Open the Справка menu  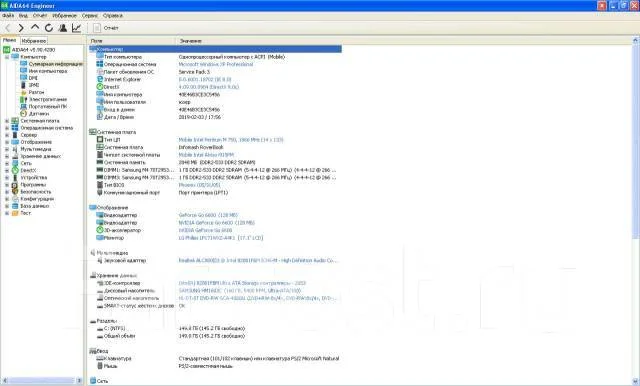(x=113, y=16)
